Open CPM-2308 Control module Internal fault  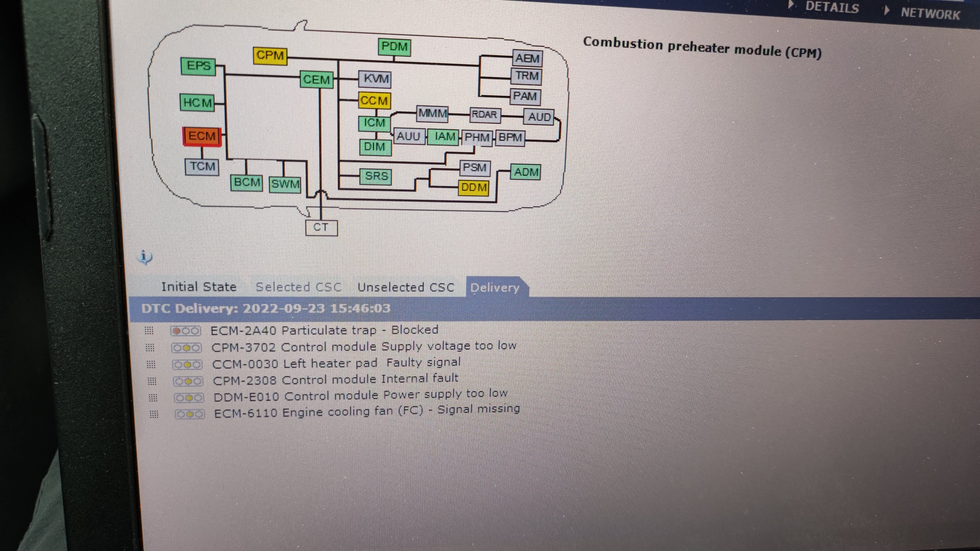point(336,379)
